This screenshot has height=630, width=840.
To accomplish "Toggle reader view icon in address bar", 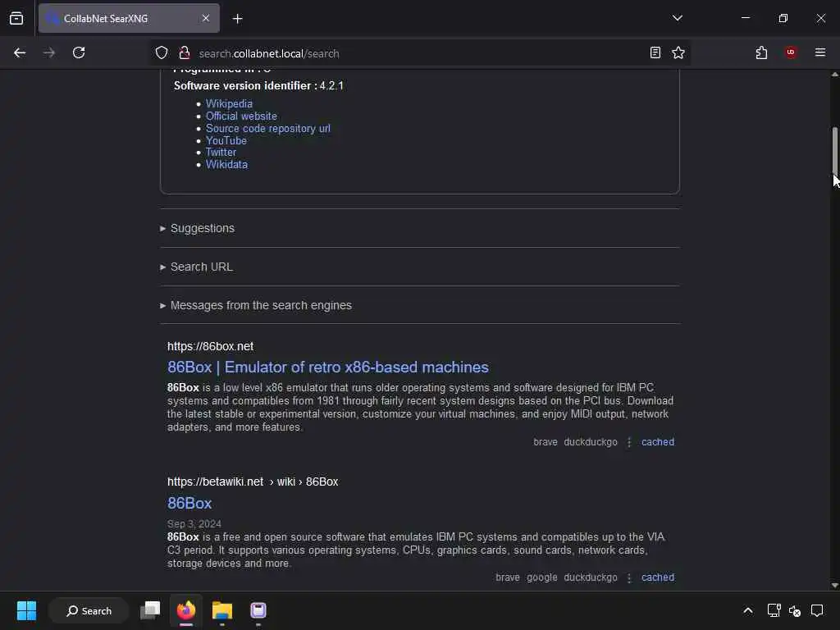I will (655, 52).
